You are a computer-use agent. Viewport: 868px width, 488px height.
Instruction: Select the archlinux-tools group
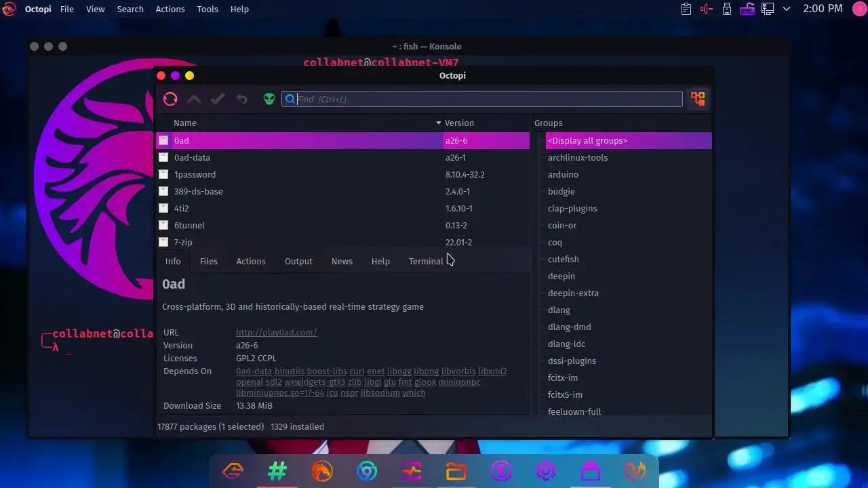tap(578, 157)
